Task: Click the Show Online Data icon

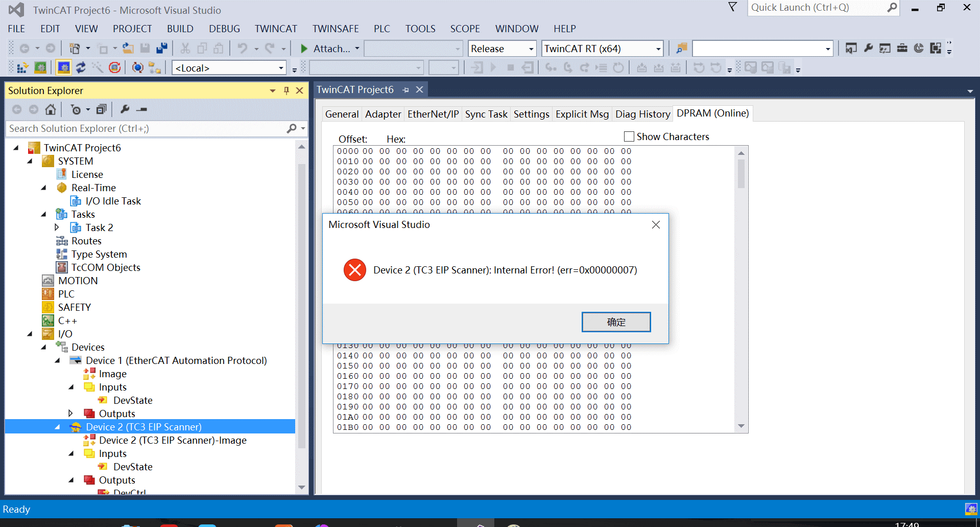Action: pyautogui.click(x=137, y=67)
